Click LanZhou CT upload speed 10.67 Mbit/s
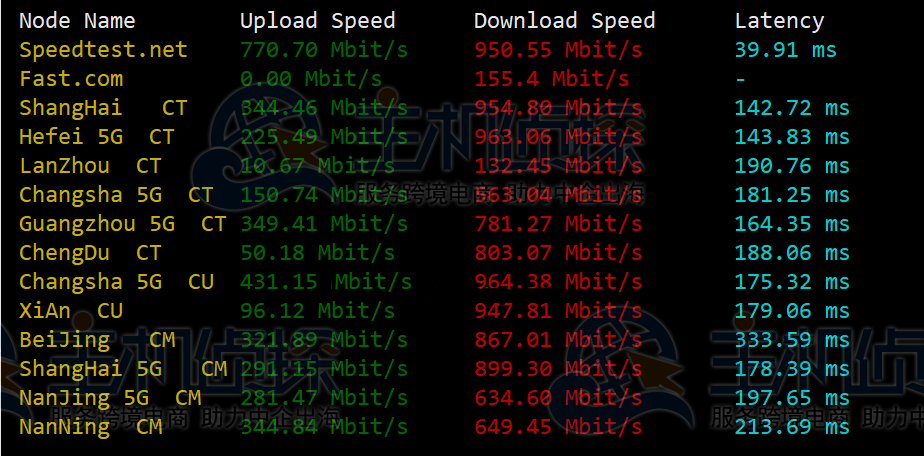924x456 pixels. (x=317, y=166)
